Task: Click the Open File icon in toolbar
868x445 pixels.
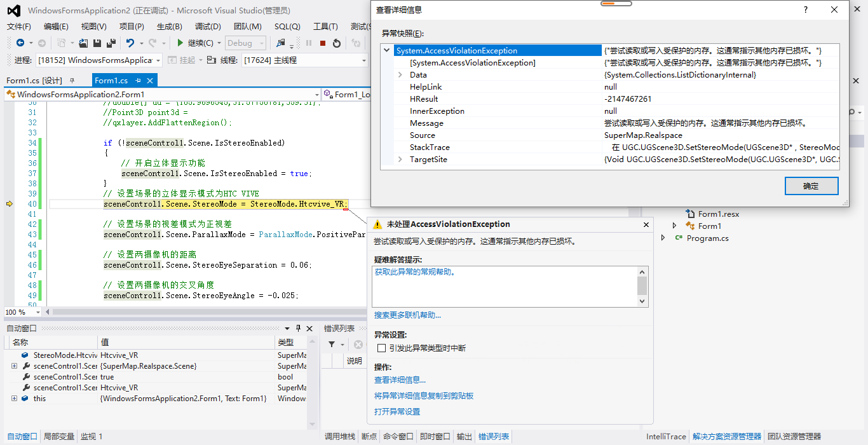Action: point(83,43)
